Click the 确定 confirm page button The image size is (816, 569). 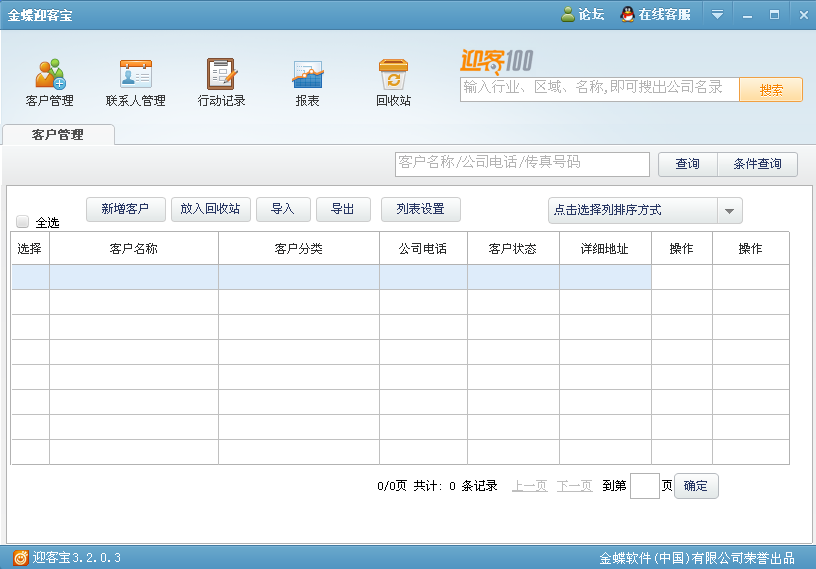point(696,486)
